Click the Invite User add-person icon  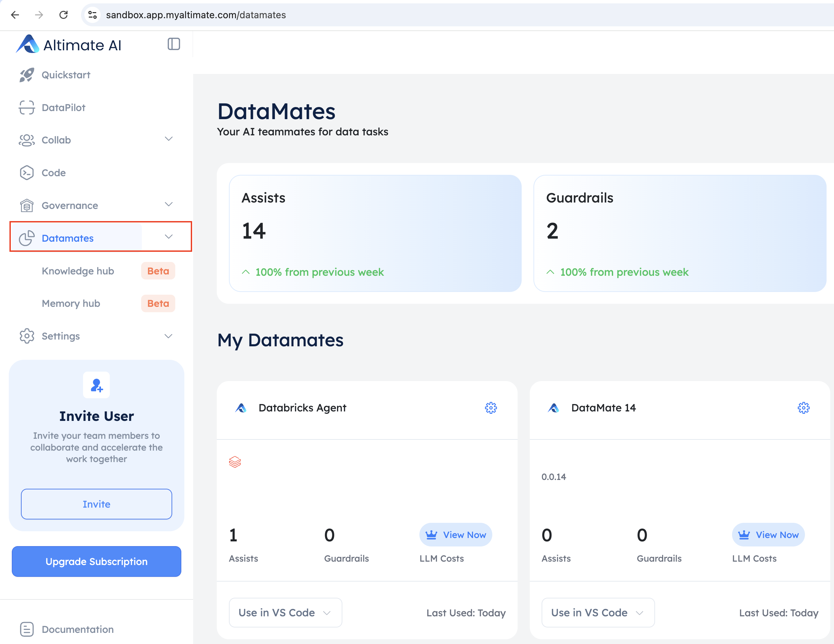point(97,385)
